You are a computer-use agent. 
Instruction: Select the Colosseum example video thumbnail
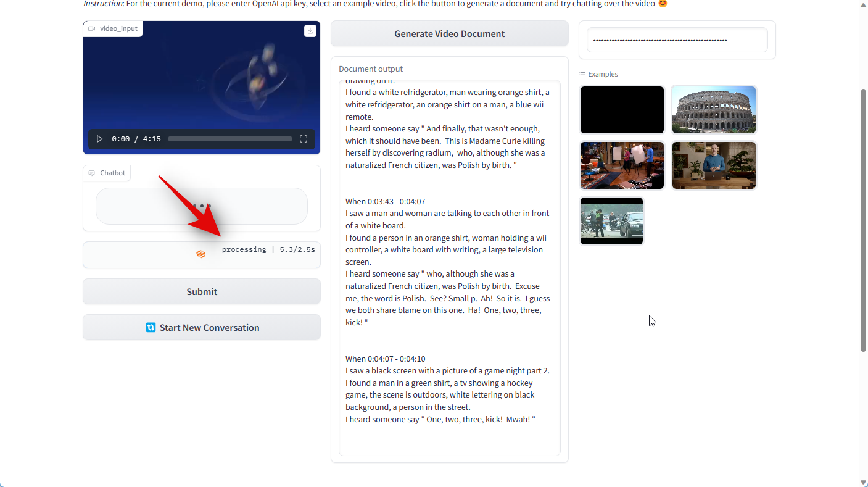(714, 110)
